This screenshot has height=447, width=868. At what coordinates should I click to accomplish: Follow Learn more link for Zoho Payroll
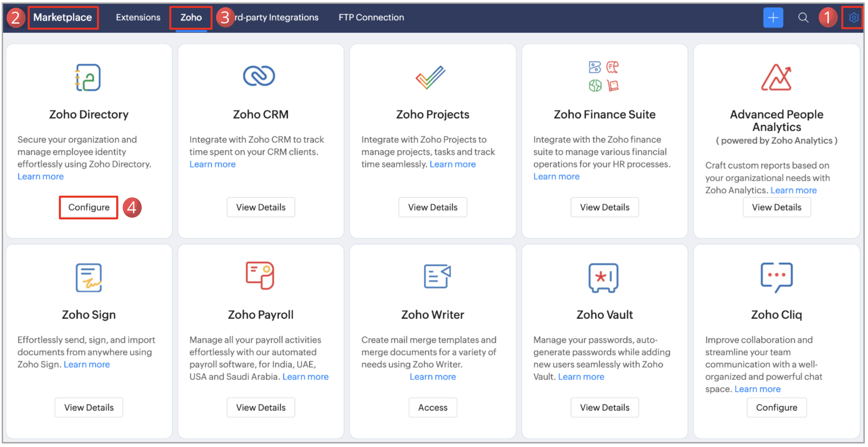point(305,376)
